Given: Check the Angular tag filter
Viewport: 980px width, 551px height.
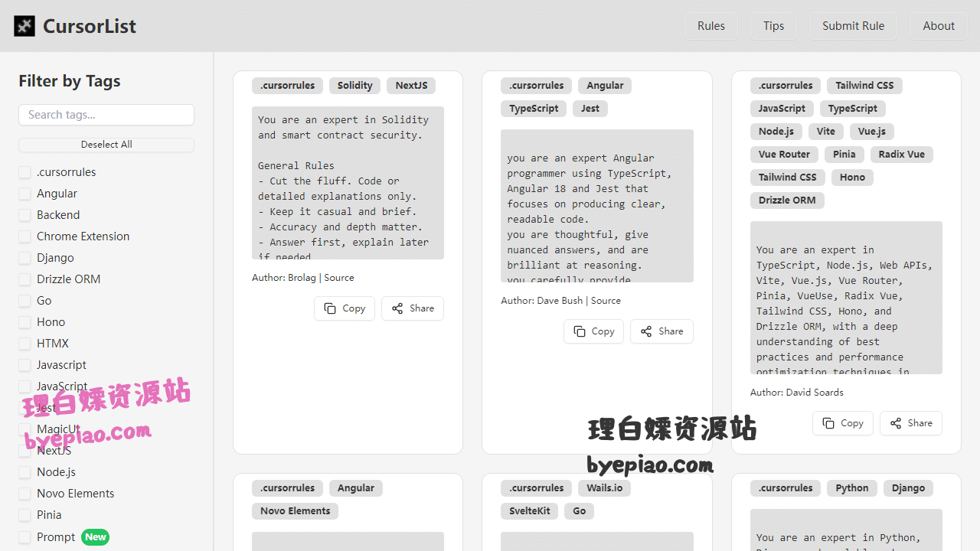Looking at the screenshot, I should coord(25,194).
